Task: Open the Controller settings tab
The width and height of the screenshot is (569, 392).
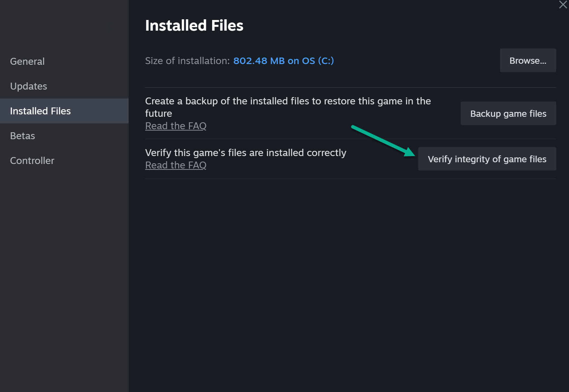Action: pos(32,161)
